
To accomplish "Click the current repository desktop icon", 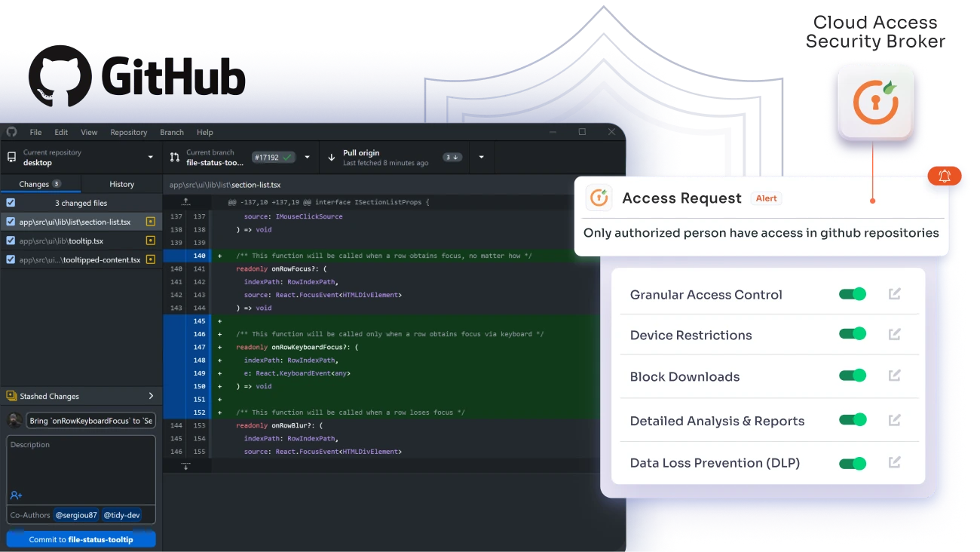I will (11, 157).
